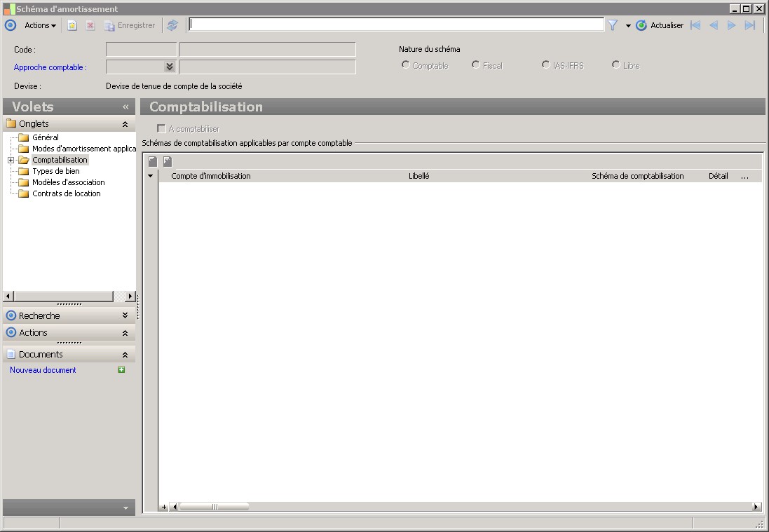Click the Enregistrer save button
Viewport: 769px width, 532px height.
coord(130,25)
